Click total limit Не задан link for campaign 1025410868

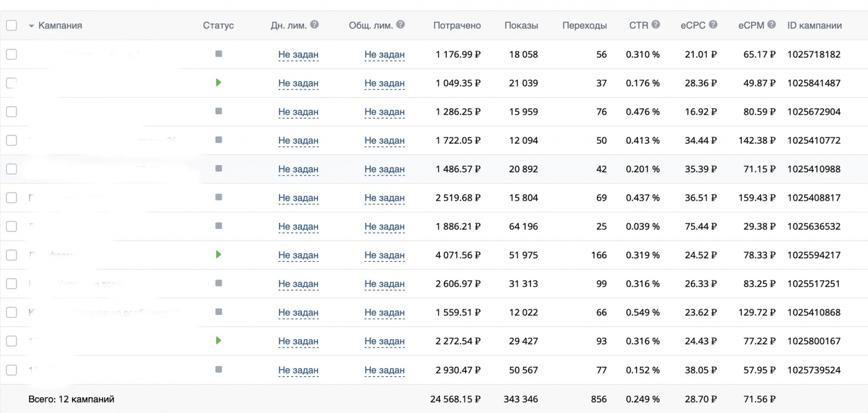coord(384,313)
